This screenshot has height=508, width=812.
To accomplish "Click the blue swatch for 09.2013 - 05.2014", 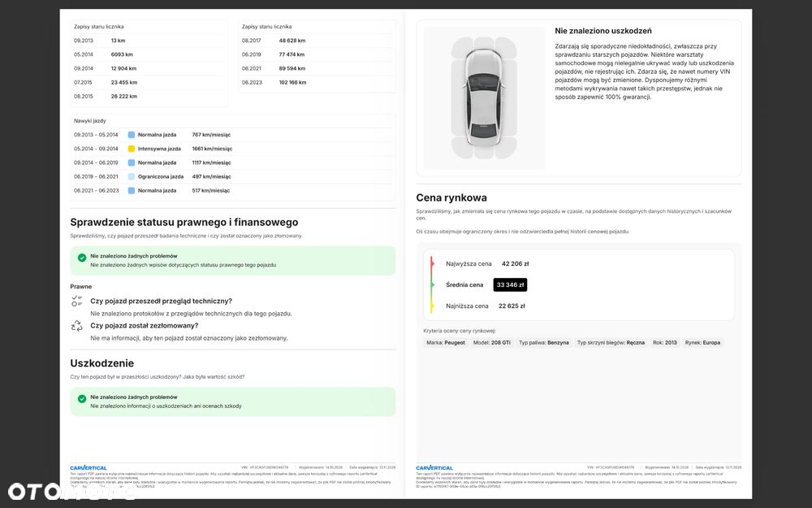I will click(132, 135).
